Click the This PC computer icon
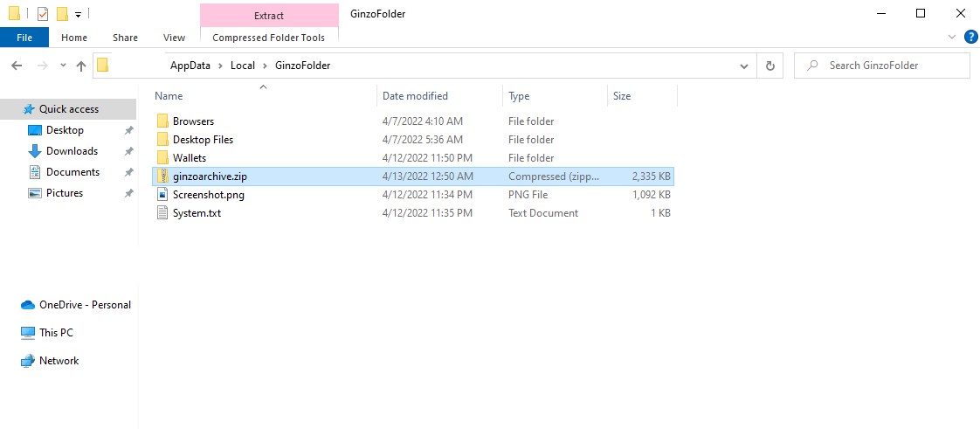The width and height of the screenshot is (980, 429). pos(27,333)
